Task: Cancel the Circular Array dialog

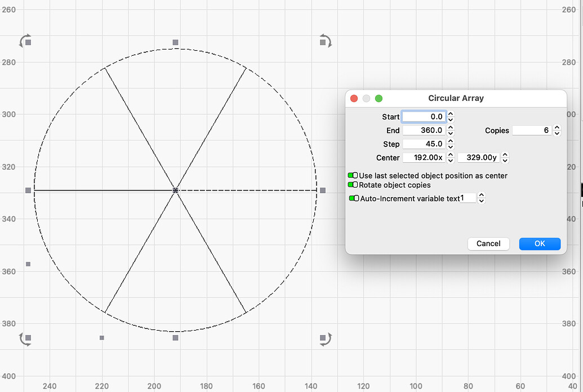Action: tap(488, 243)
